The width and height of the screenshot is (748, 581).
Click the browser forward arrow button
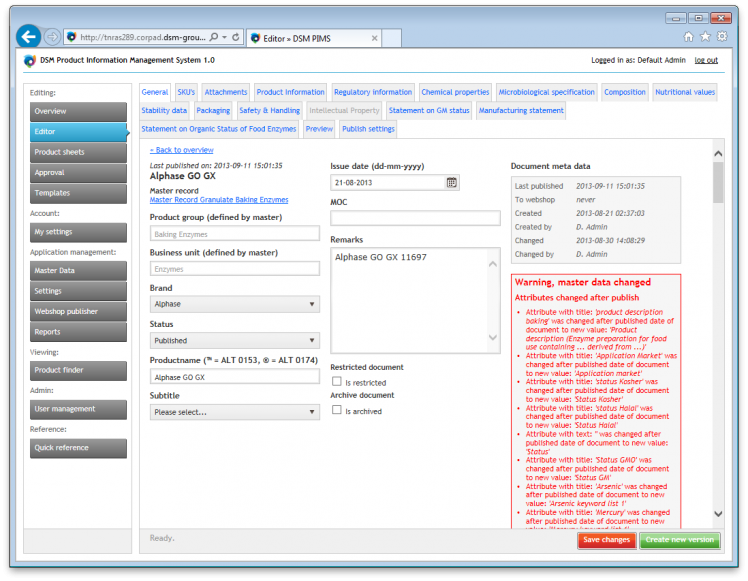[52, 37]
